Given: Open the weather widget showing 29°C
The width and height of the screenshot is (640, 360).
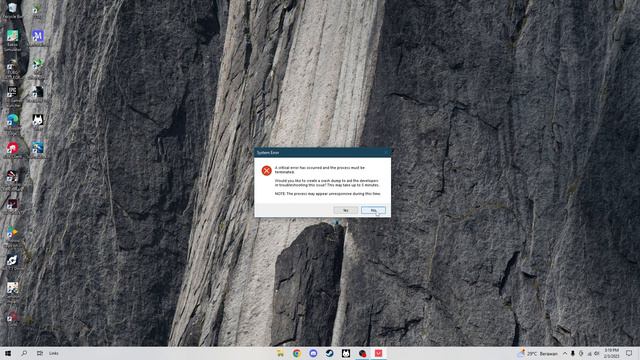Looking at the screenshot, I should pyautogui.click(x=538, y=353).
